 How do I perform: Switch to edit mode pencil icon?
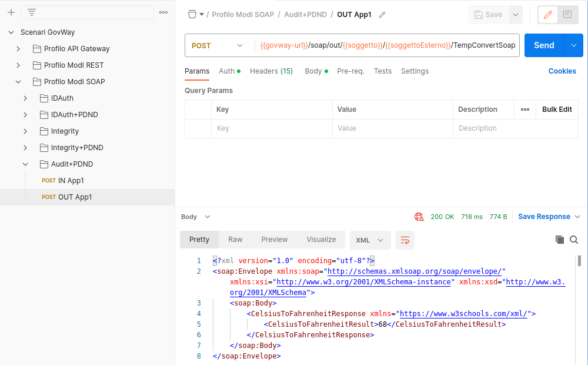[x=548, y=15]
